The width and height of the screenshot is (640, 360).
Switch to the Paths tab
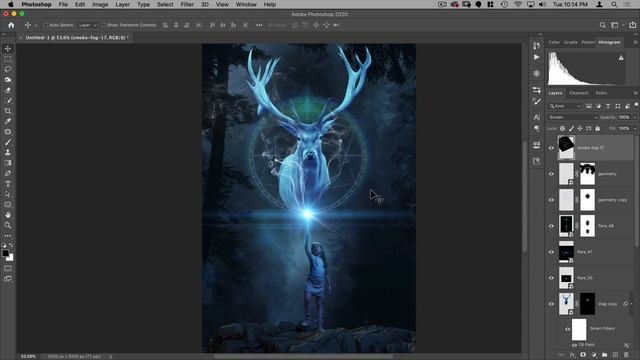coord(601,93)
